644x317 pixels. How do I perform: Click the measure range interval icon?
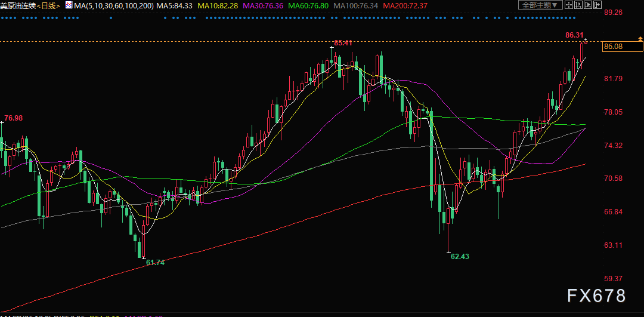578,5
